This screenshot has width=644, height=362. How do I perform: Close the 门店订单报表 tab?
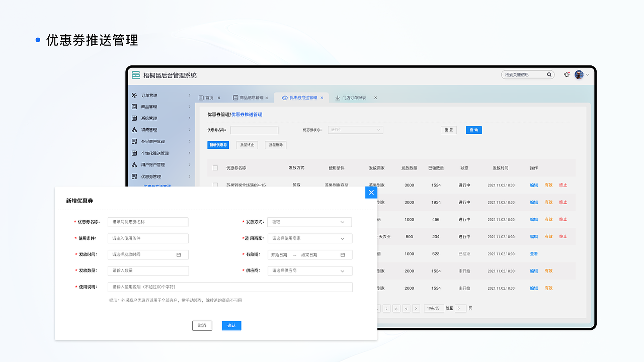click(x=375, y=98)
